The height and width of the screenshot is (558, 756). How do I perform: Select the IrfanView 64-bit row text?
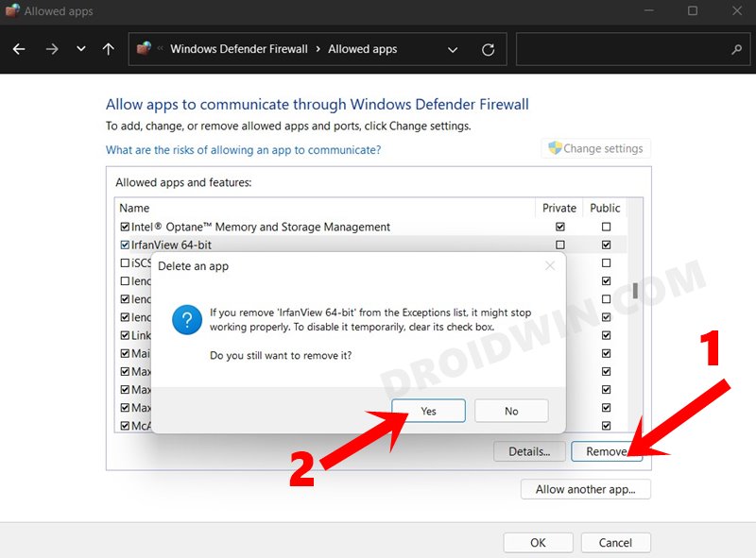click(x=171, y=245)
